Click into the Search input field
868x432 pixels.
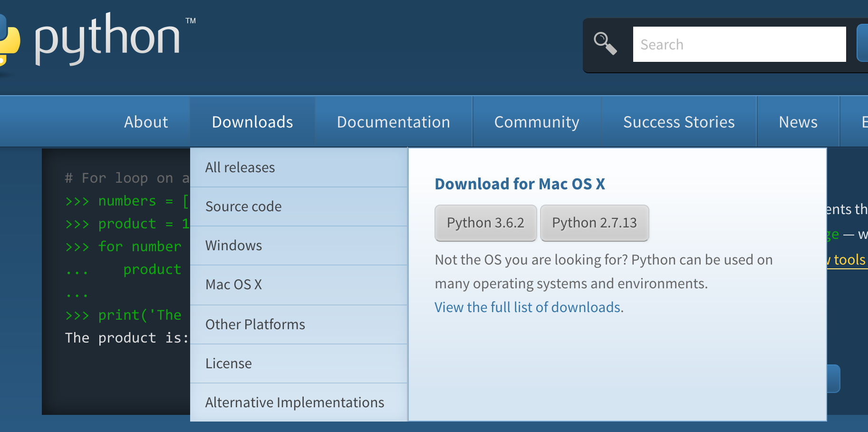[x=739, y=44]
